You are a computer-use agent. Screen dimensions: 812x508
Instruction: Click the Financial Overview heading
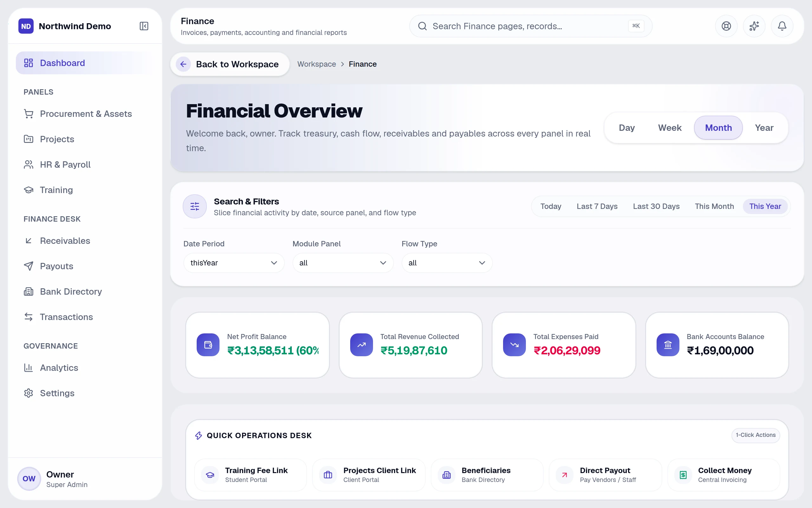[x=274, y=111]
